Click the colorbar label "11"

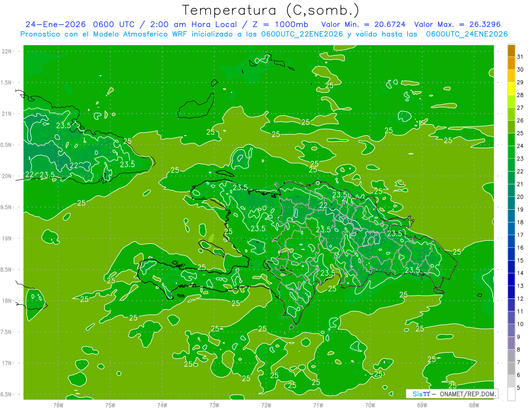click(x=520, y=311)
